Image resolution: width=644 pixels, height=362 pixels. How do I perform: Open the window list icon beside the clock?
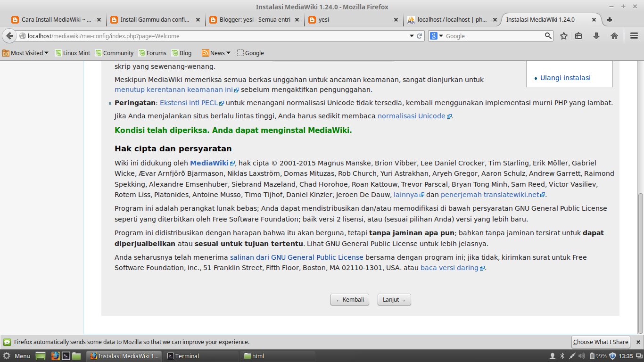638,356
